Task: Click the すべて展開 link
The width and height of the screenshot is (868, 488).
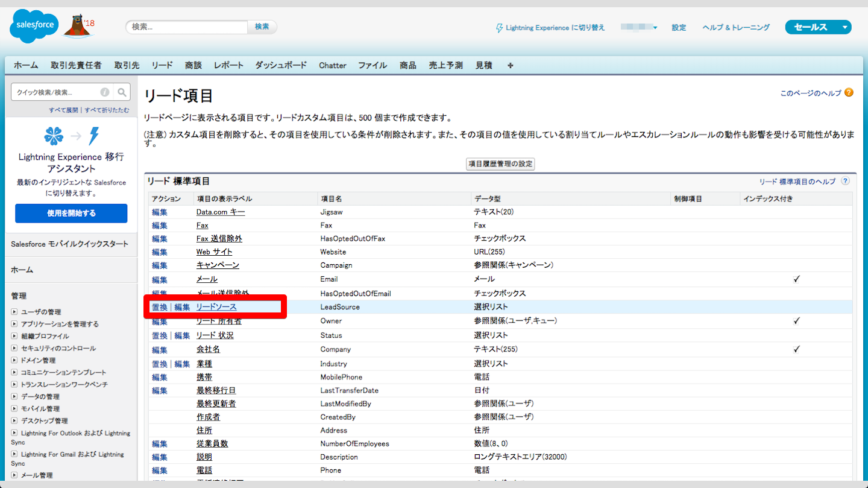Action: 63,110
